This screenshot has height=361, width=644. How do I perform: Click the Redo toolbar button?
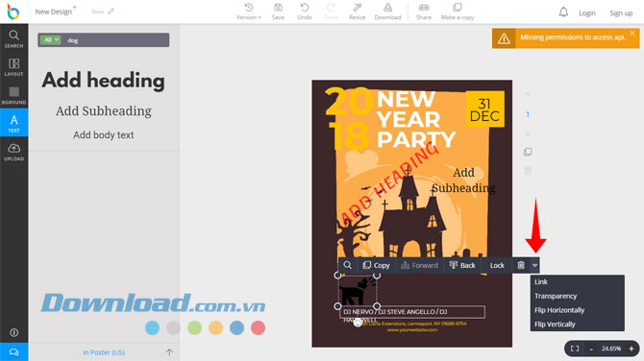tap(331, 12)
